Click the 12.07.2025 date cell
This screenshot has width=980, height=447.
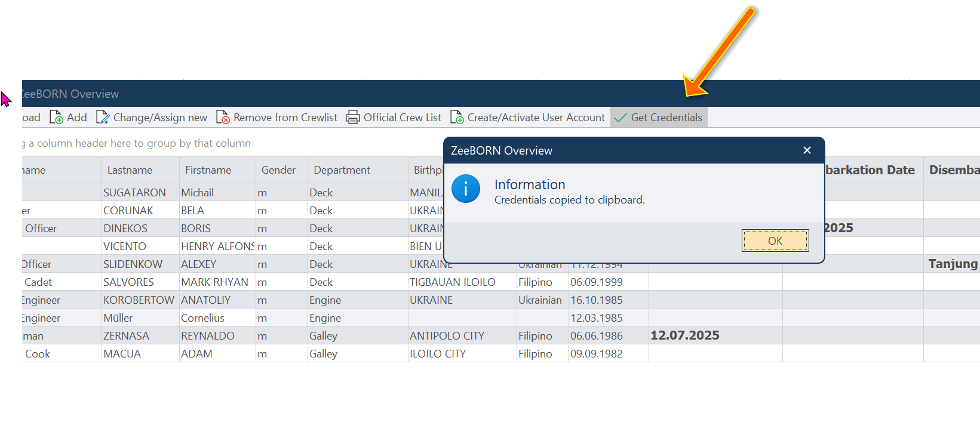click(x=715, y=336)
